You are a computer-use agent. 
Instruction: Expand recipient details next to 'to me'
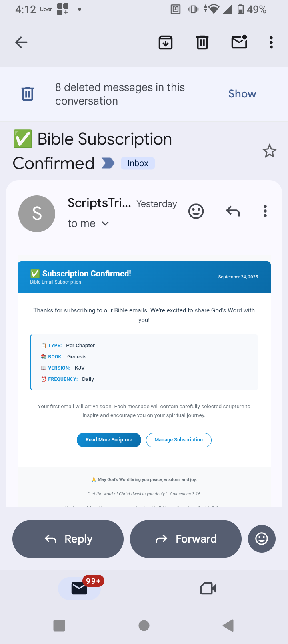pyautogui.click(x=105, y=223)
